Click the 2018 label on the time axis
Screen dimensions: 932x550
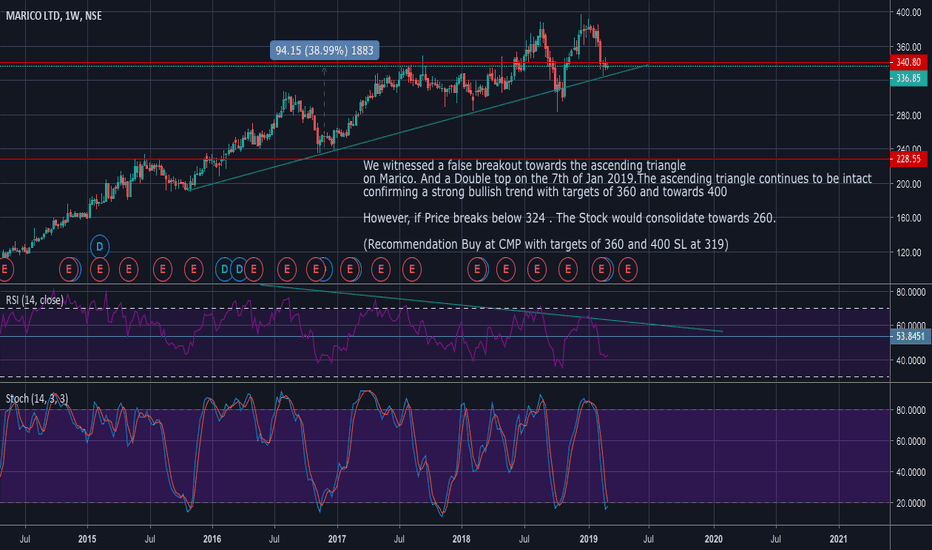click(x=461, y=539)
